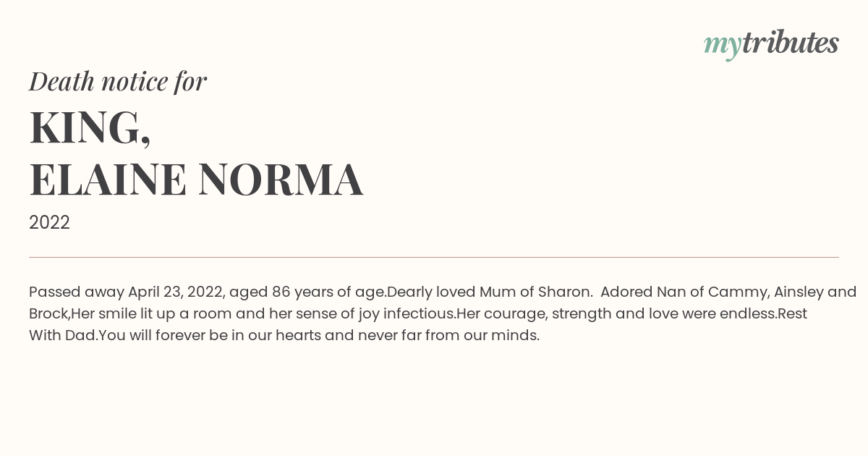868x456 pixels.
Task: Click the date "April 23, 2022"
Action: [x=176, y=292]
